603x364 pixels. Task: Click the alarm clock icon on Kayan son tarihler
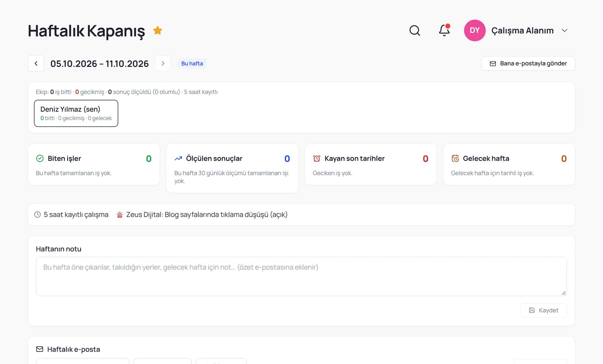[317, 159]
